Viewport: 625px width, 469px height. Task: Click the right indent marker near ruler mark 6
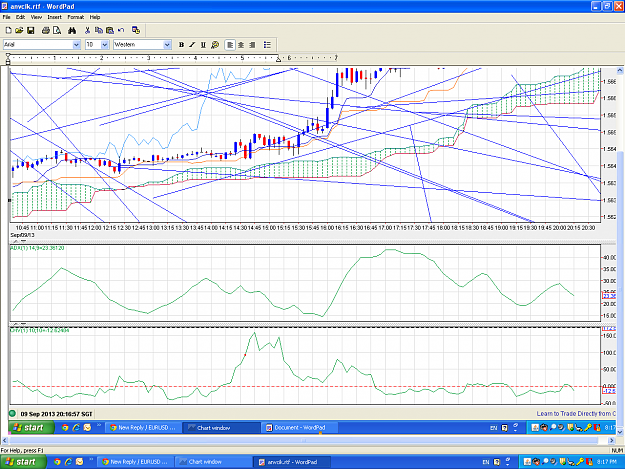[278, 59]
